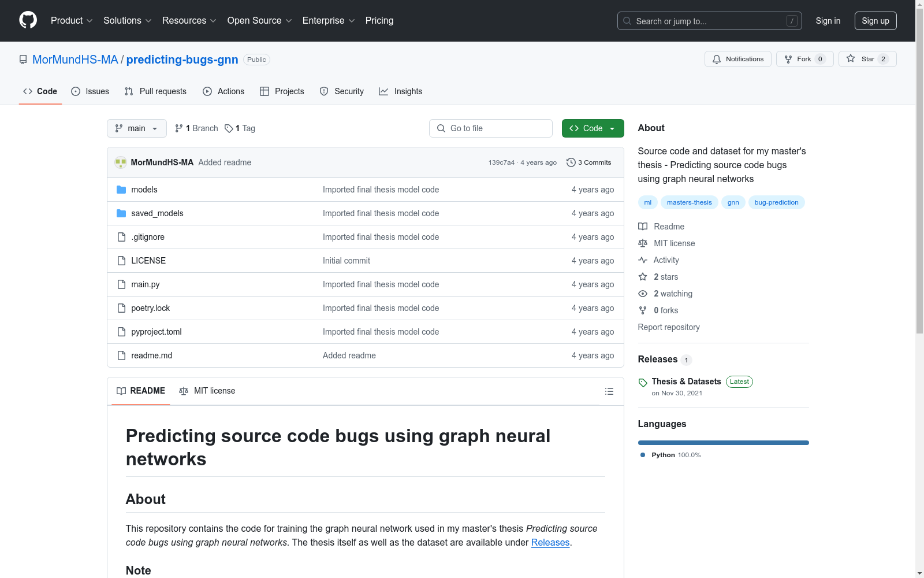The image size is (924, 578).
Task: Click the Python language bar
Action: [724, 443]
